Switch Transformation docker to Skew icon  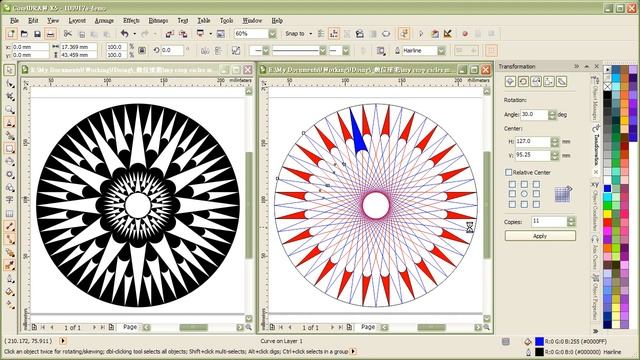(562, 82)
